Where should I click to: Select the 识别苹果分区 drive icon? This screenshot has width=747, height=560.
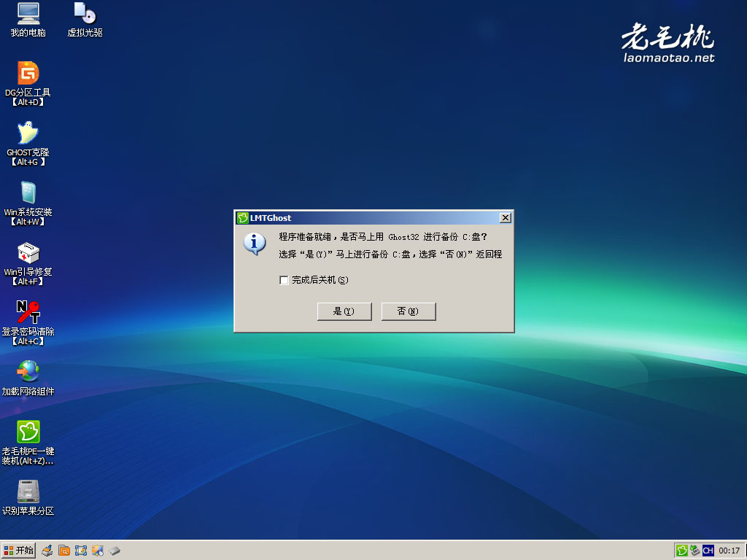(x=28, y=491)
